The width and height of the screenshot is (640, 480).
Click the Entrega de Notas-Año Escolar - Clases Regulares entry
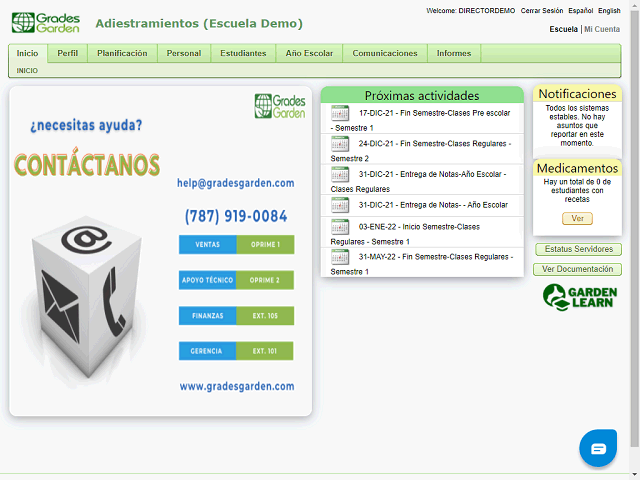[422, 180]
